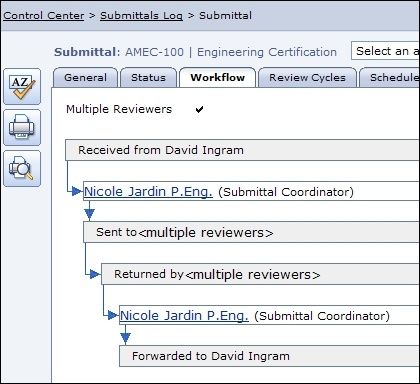Open the Schedule tab
The image size is (420, 384).
pos(390,77)
